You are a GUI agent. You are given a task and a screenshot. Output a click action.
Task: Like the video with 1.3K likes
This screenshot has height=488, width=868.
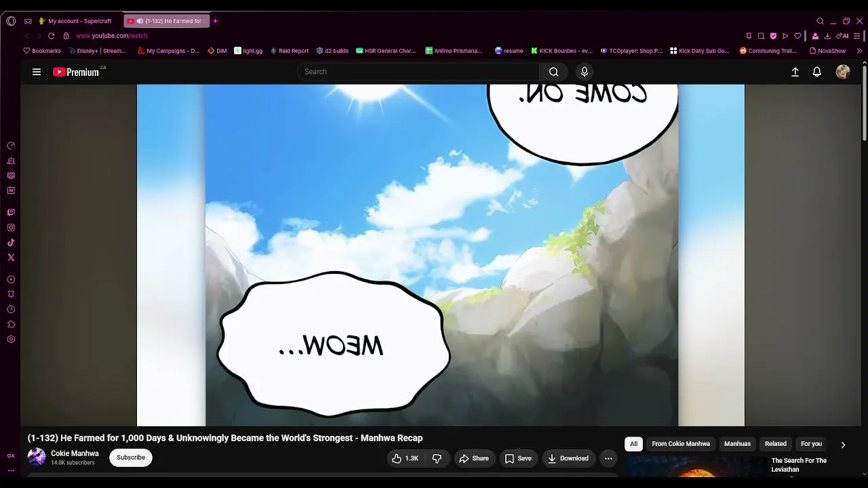click(x=406, y=459)
